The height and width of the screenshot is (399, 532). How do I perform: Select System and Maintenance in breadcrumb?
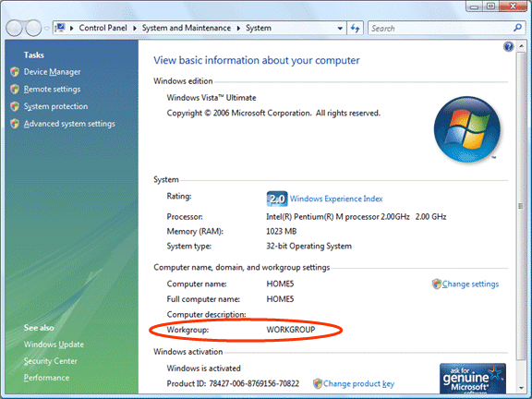(x=187, y=28)
